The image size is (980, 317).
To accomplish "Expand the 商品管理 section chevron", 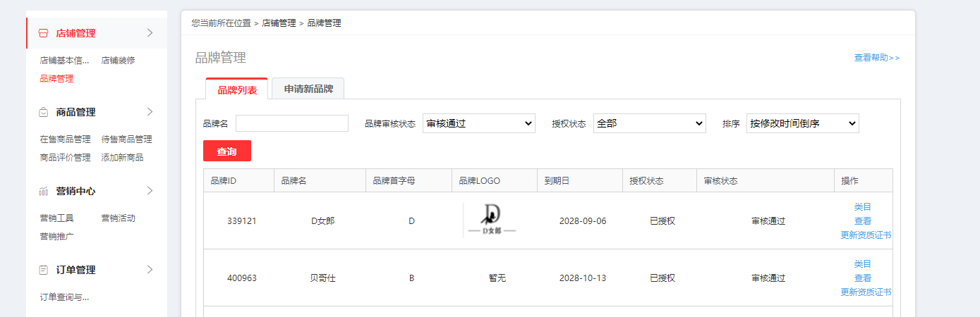I will pyautogui.click(x=150, y=111).
